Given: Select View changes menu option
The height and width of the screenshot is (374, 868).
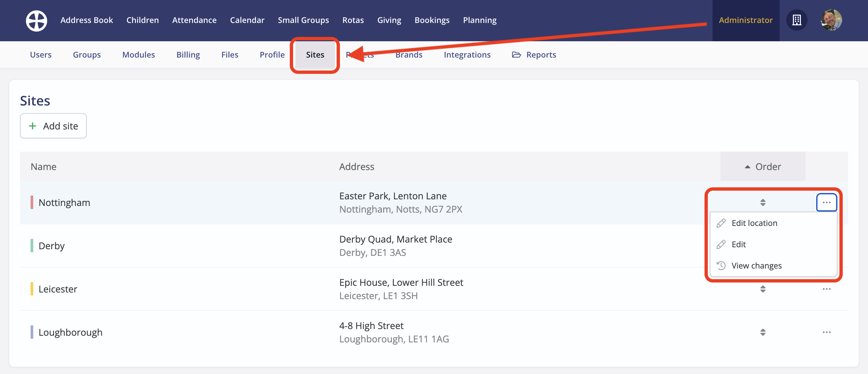Looking at the screenshot, I should pos(756,266).
